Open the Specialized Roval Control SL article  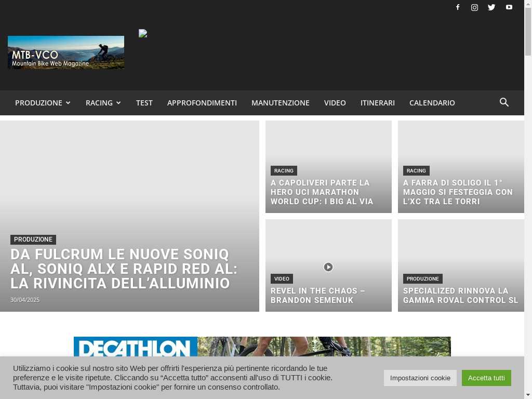pos(460,296)
